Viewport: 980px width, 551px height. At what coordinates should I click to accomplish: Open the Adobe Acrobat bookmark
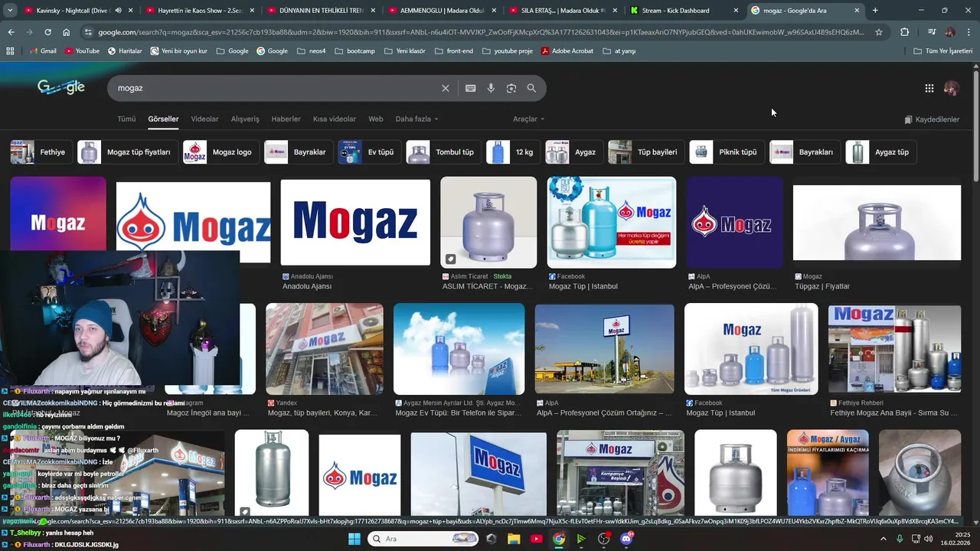[x=567, y=51]
